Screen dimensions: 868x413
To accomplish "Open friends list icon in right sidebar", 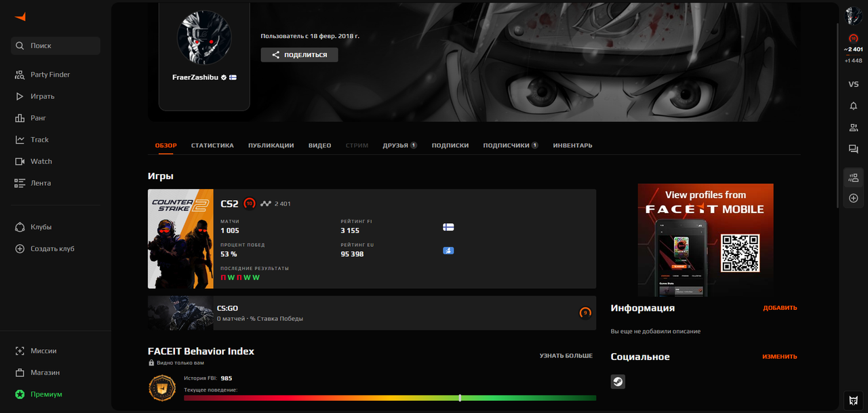I will point(853,127).
